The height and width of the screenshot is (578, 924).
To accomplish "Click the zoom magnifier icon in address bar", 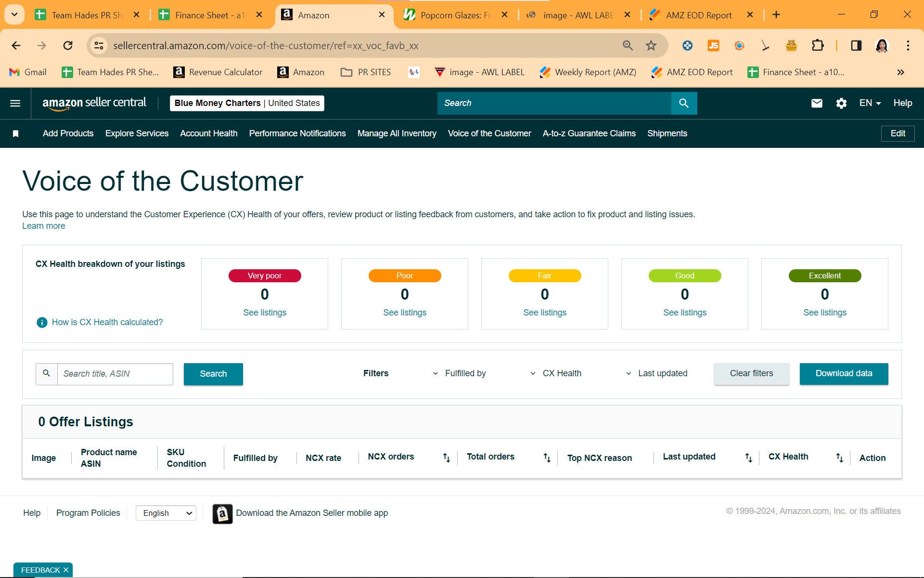I will 628,46.
